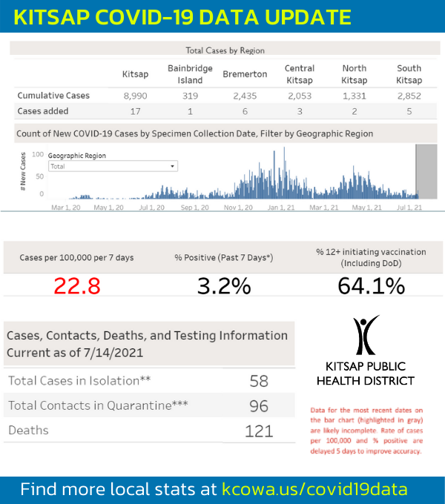Image resolution: width=445 pixels, height=504 pixels.
Task: Click the Jan 1, 21 axis label
Action: tap(281, 208)
